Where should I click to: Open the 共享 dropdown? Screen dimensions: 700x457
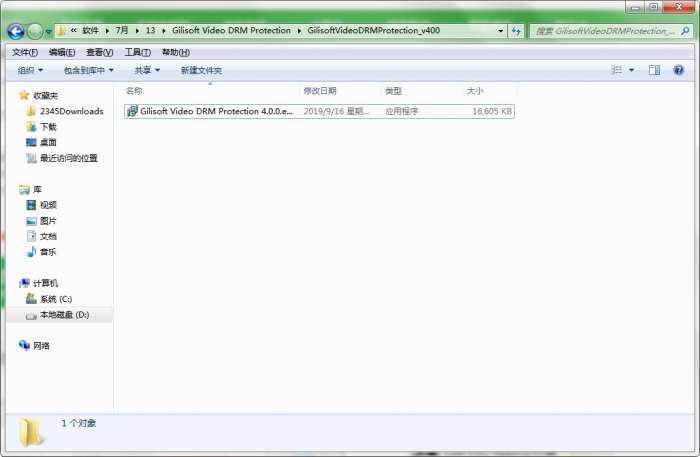147,70
